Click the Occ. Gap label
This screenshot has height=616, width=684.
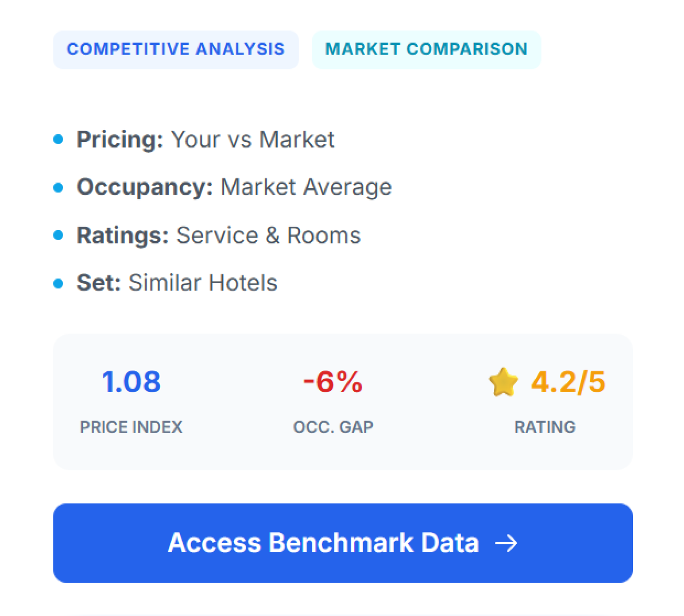tap(333, 427)
